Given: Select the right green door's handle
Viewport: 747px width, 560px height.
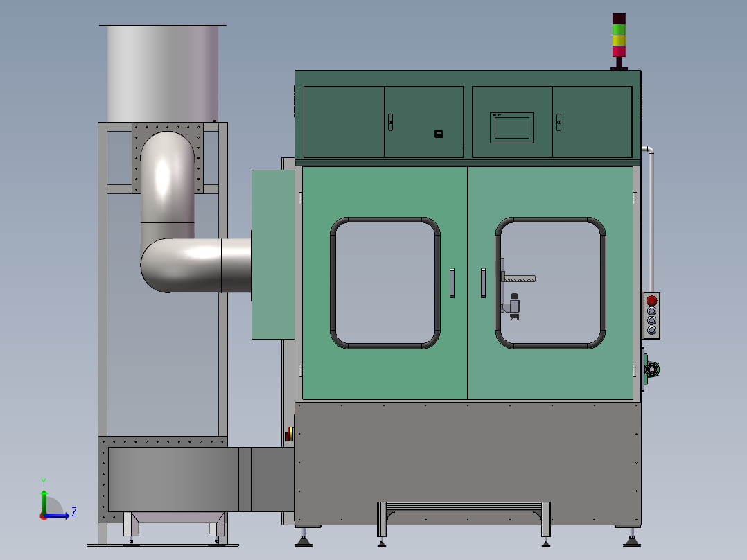Looking at the screenshot, I should (x=483, y=283).
